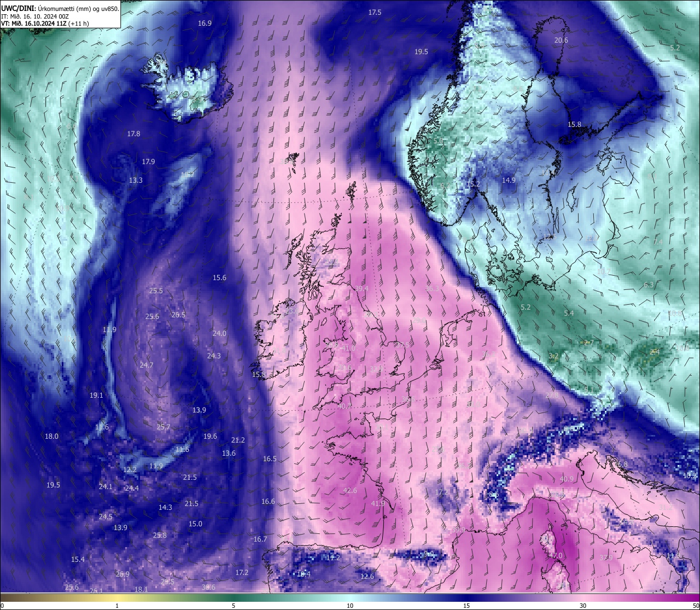
Task: Click the 24.4 value on the map
Action: [132, 489]
